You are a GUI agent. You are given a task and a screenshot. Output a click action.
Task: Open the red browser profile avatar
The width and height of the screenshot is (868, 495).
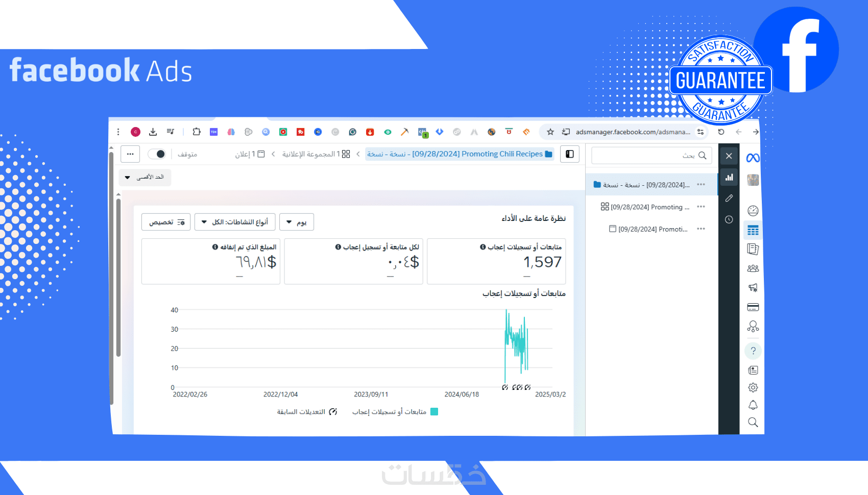[135, 132]
